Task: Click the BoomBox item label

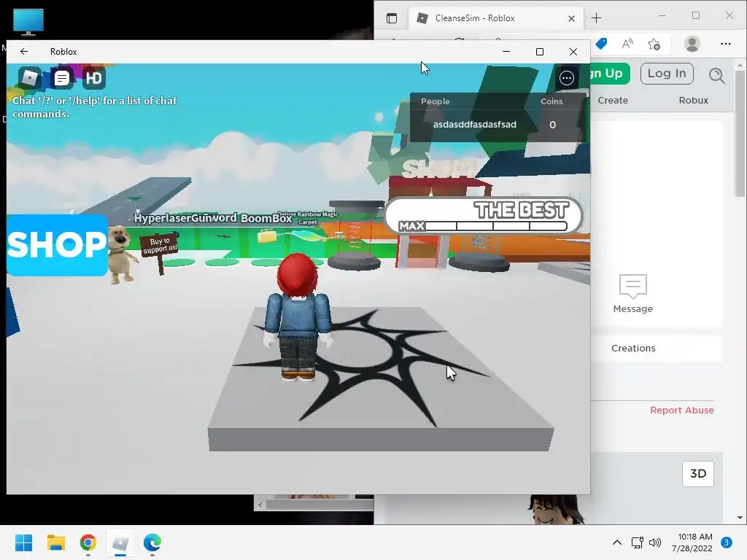Action: tap(266, 219)
